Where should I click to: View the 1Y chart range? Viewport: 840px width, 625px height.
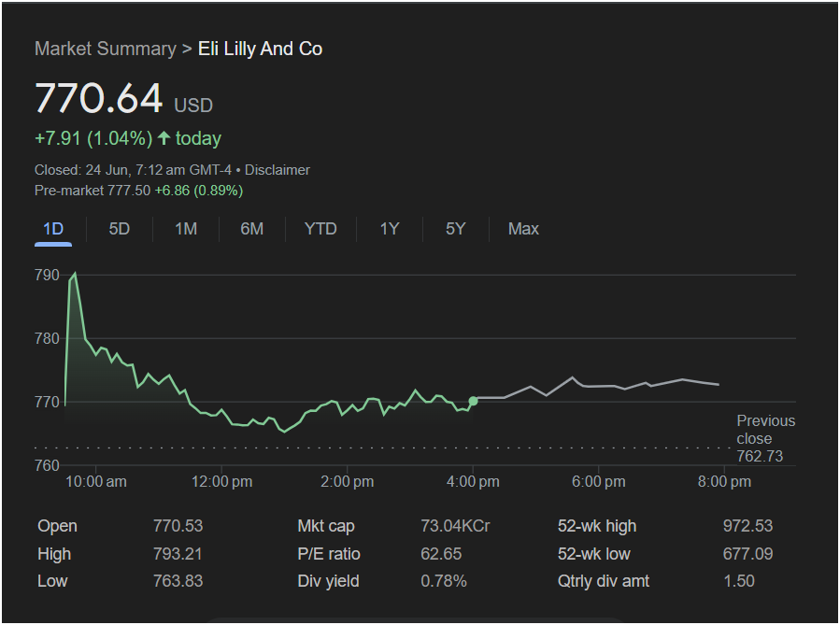(390, 229)
